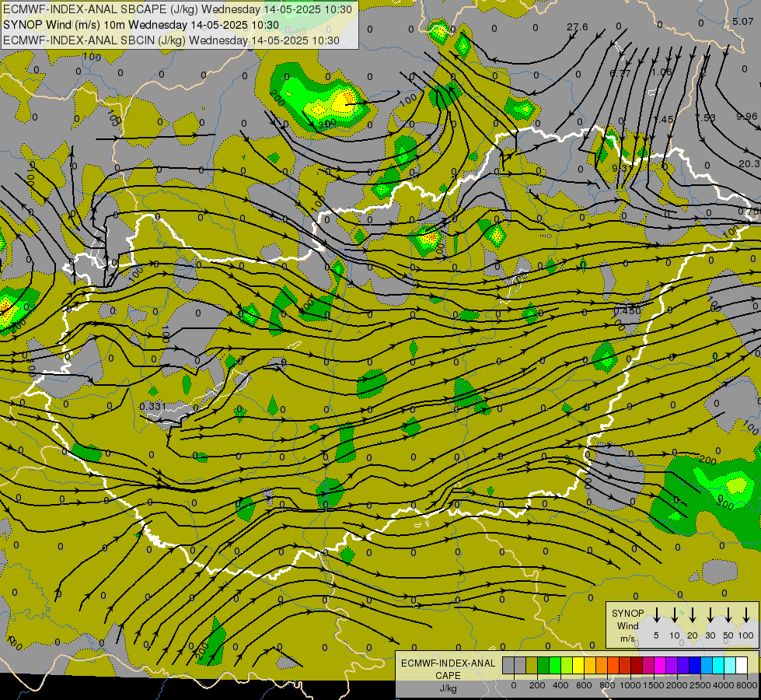Click the wind arrow above 30 in legend

(x=710, y=614)
